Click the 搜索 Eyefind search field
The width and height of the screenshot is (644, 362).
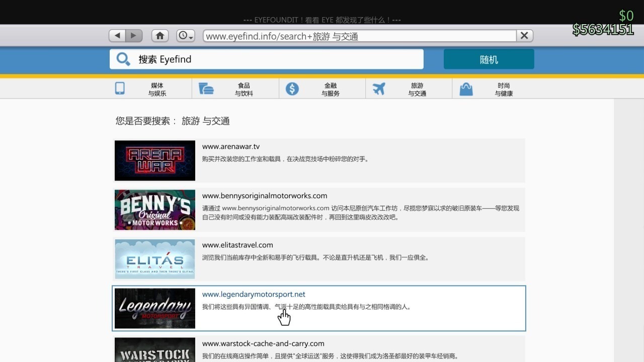tap(267, 59)
